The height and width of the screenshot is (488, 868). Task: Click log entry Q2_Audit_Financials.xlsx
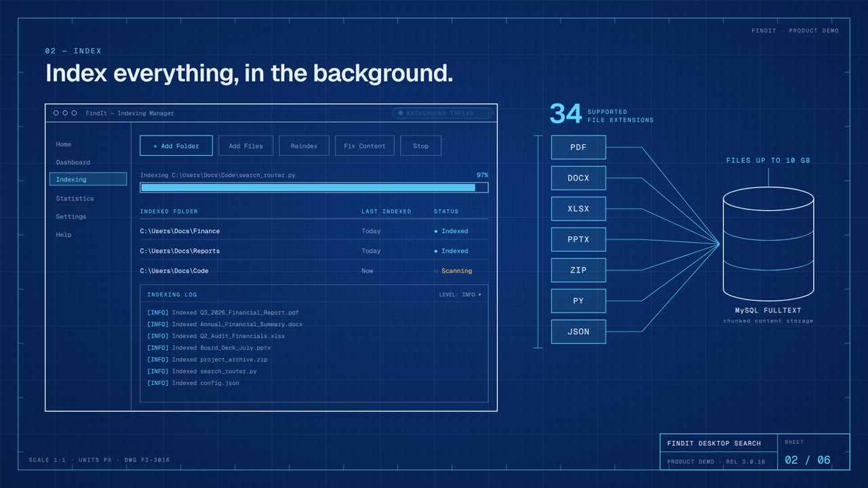pyautogui.click(x=216, y=336)
